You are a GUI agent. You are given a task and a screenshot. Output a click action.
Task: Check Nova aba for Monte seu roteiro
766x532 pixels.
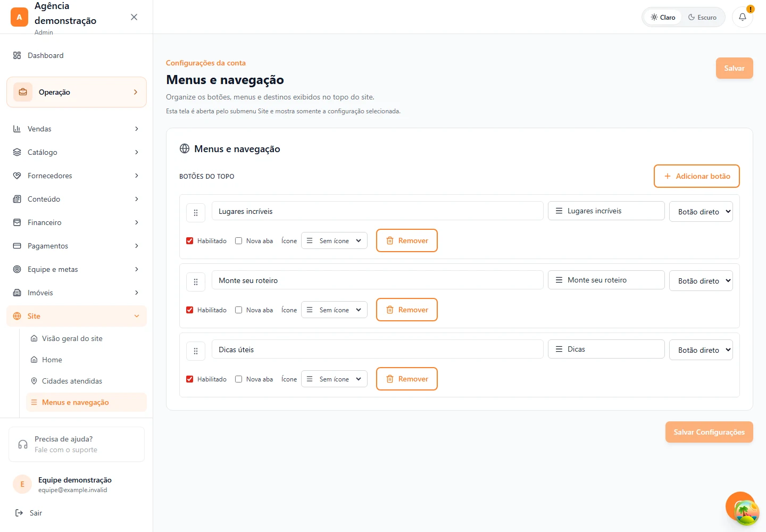pyautogui.click(x=239, y=310)
